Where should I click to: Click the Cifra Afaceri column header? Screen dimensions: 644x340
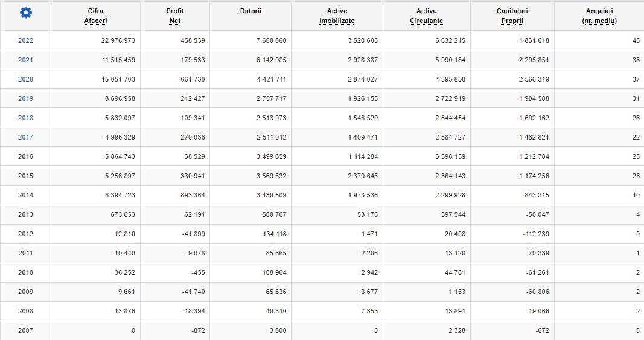pos(94,16)
